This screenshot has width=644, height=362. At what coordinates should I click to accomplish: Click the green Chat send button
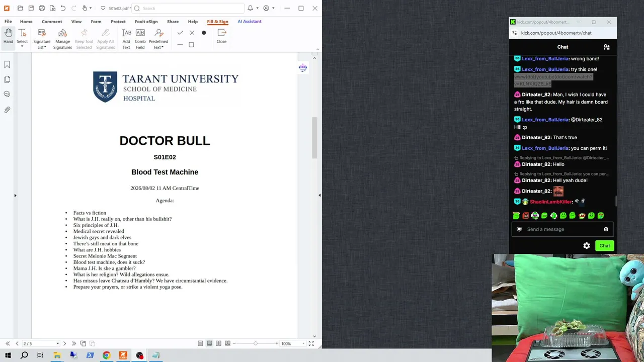point(604,246)
